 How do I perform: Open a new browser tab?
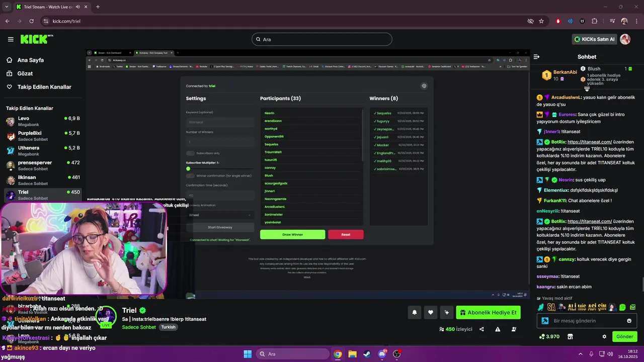click(98, 7)
